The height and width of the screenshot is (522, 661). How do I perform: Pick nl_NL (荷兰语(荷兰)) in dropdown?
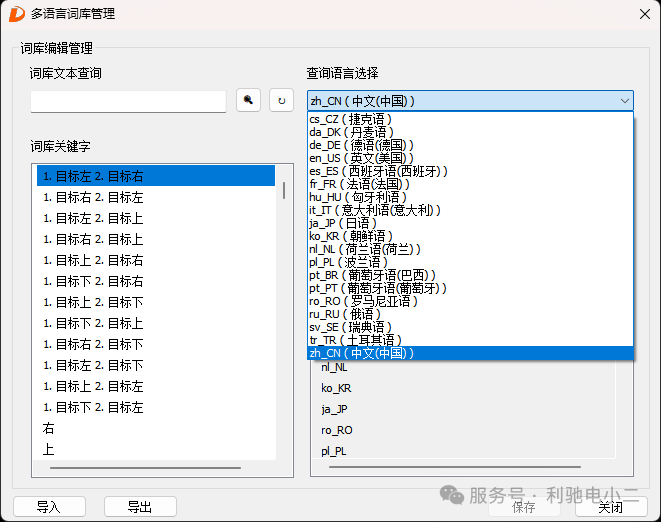(x=470, y=249)
